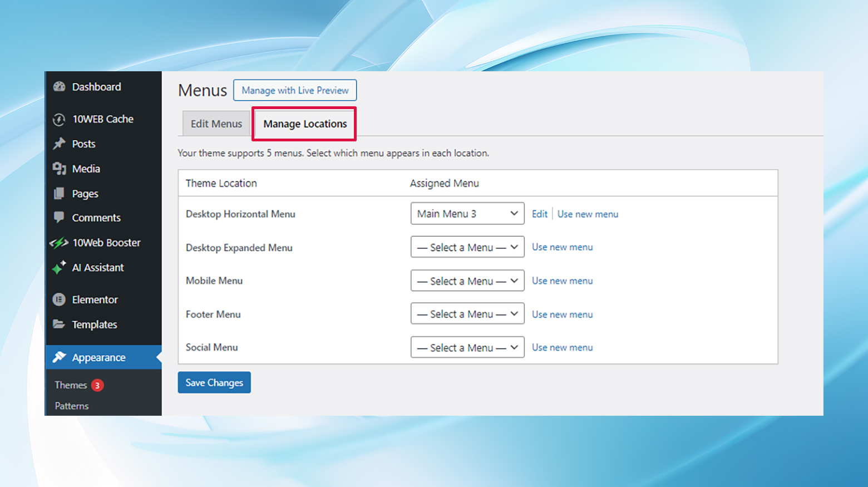Select the Comments bubble icon
Image resolution: width=868 pixels, height=487 pixels.
point(60,218)
